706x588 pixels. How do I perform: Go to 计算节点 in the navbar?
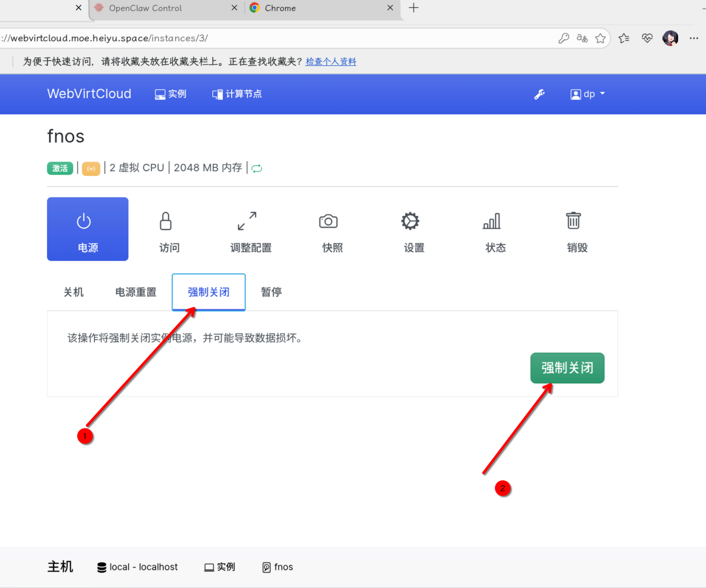point(237,94)
